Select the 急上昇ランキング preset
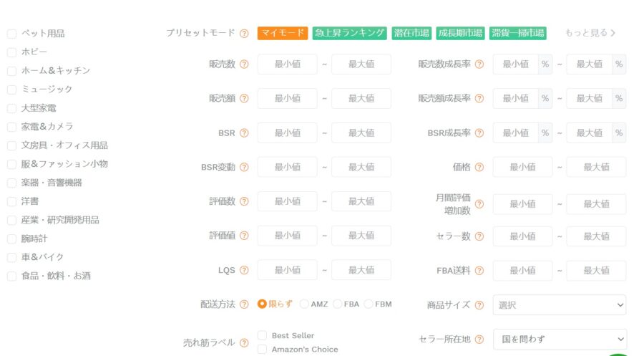 point(349,33)
